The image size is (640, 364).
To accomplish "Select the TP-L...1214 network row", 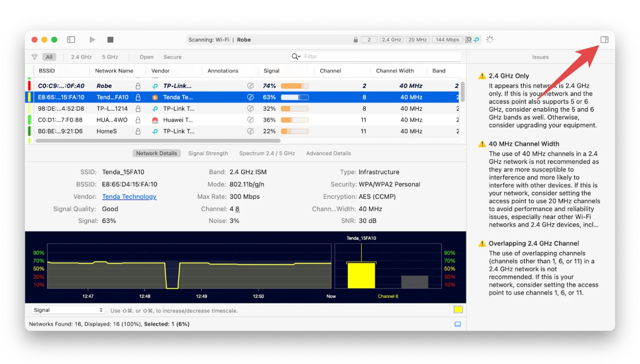I will (x=243, y=109).
